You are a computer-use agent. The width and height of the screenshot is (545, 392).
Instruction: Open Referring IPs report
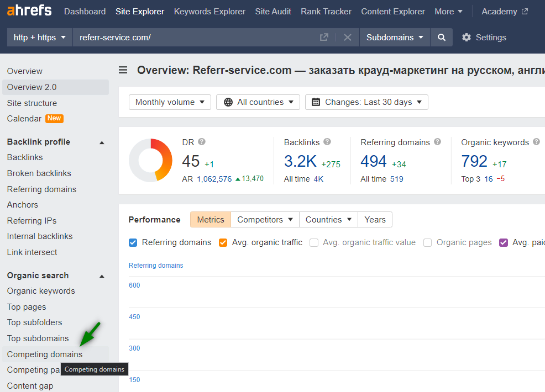click(x=32, y=221)
